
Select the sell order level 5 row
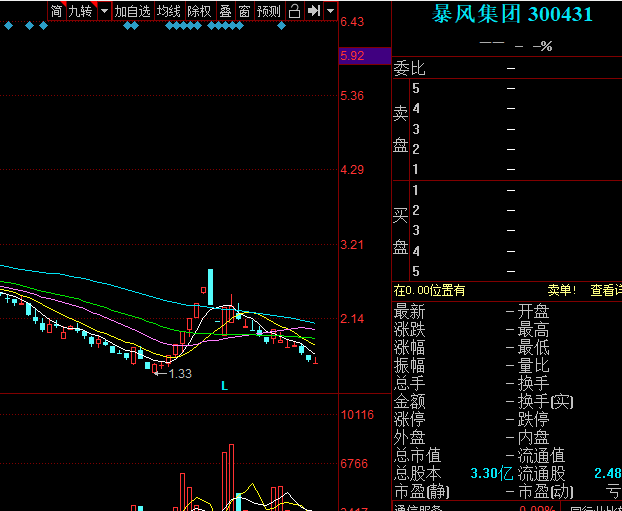pos(516,88)
